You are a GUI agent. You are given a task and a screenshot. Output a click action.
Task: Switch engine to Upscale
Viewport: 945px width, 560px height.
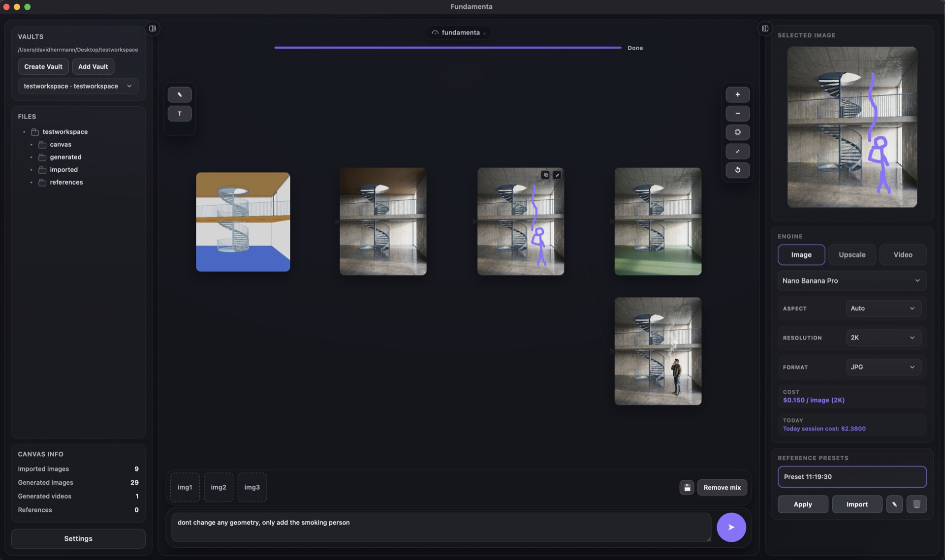click(851, 254)
